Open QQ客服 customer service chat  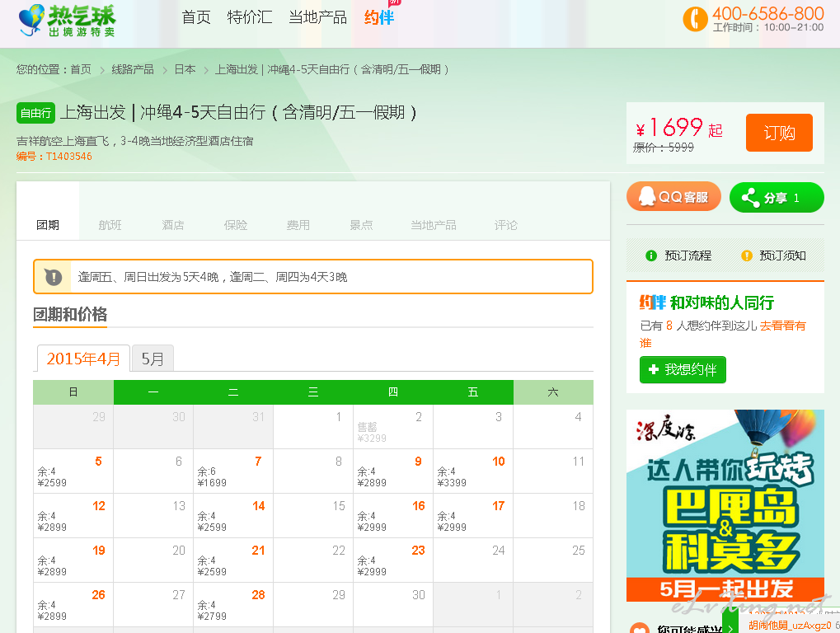point(673,197)
